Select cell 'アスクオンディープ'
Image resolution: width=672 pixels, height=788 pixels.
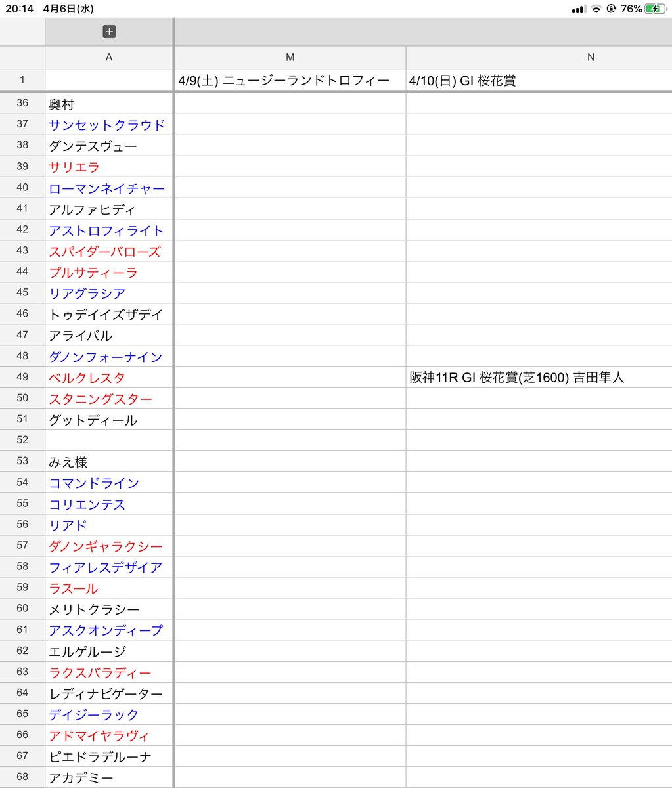pos(109,630)
